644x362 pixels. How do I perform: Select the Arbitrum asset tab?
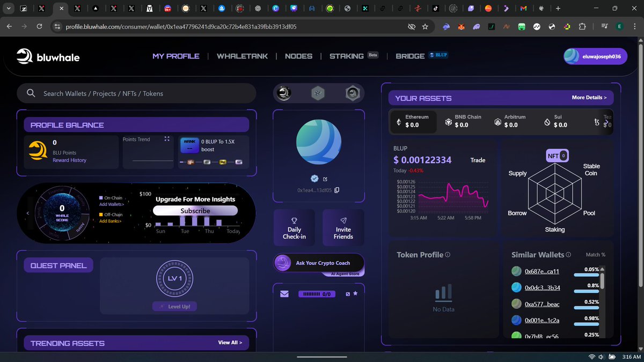pos(510,121)
